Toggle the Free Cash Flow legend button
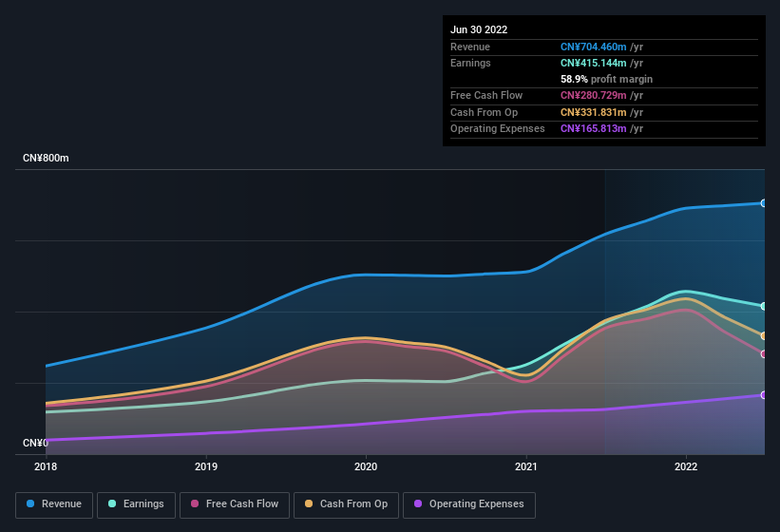Screen dimensions: 780x532 (235, 504)
